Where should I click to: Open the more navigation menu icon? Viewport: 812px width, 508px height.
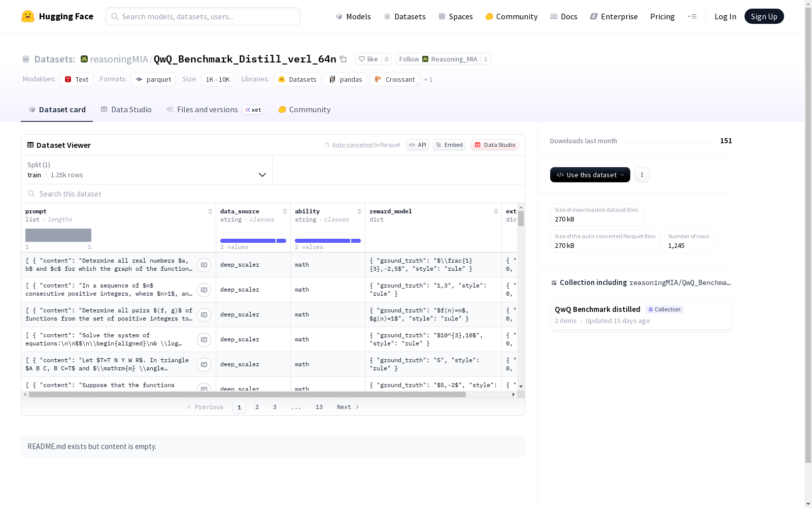pos(692,16)
